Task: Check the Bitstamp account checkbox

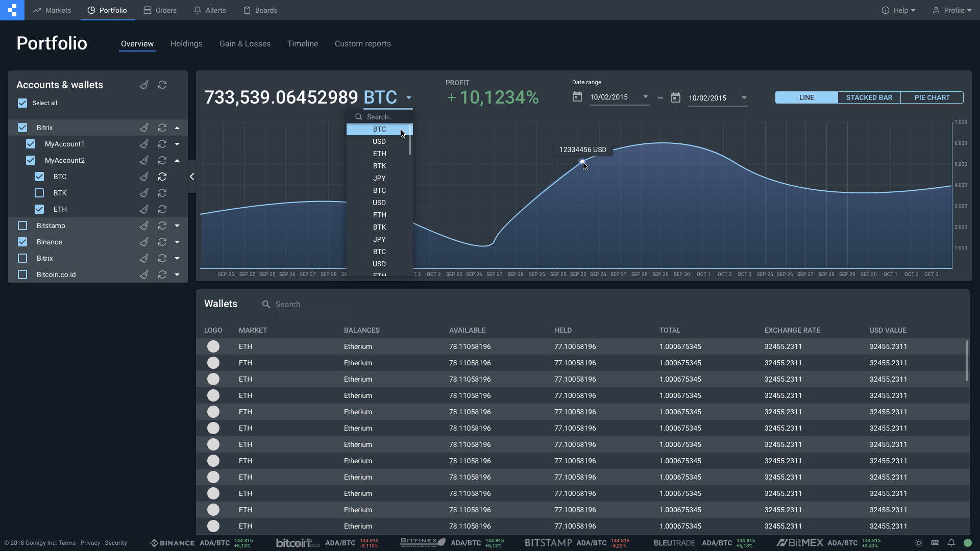Action: click(22, 226)
